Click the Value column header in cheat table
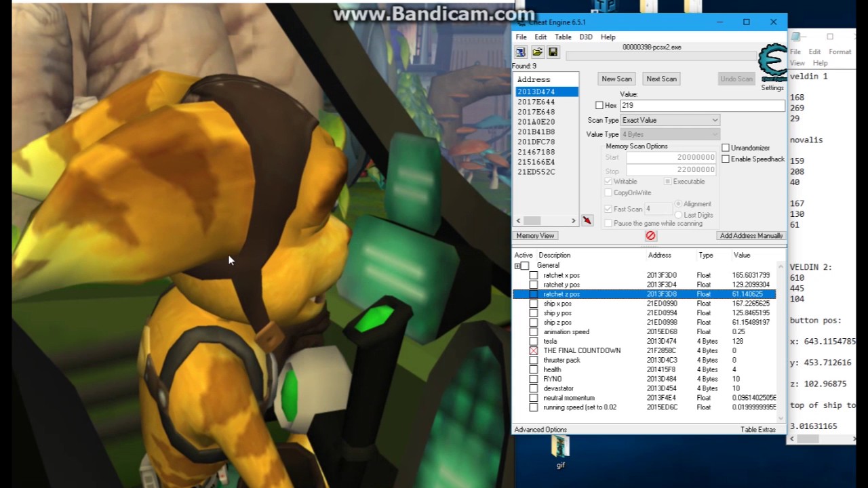The image size is (868, 488). coord(742,256)
